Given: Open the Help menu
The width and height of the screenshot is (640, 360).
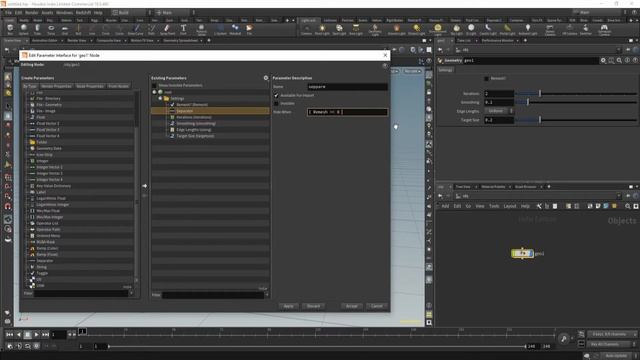Looking at the screenshot, I should point(98,13).
